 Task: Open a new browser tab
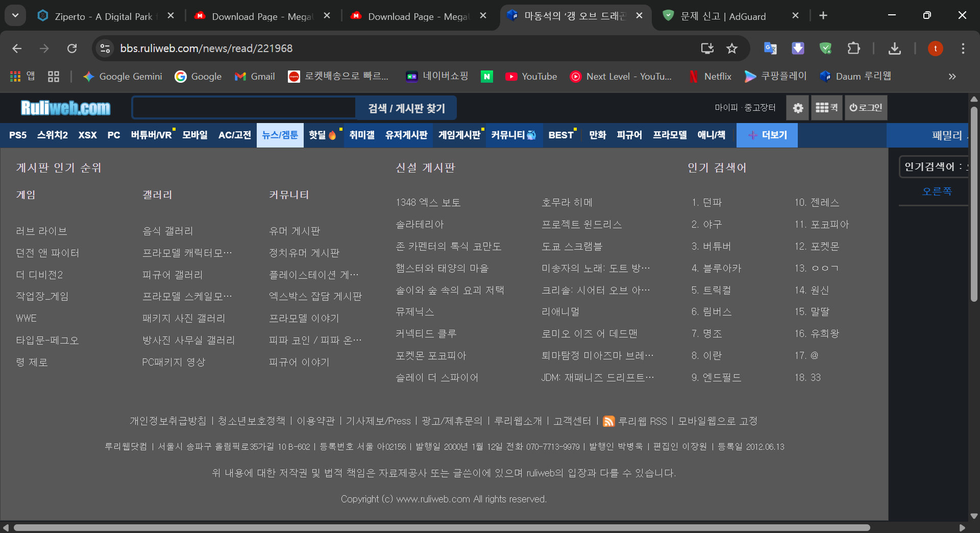[x=823, y=16]
